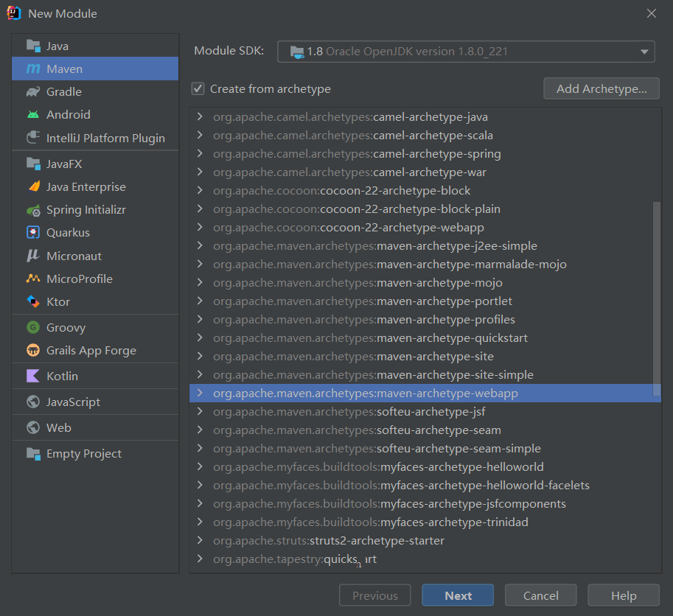Uncheck Create from archetype checkbox
The height and width of the screenshot is (616, 673).
198,89
